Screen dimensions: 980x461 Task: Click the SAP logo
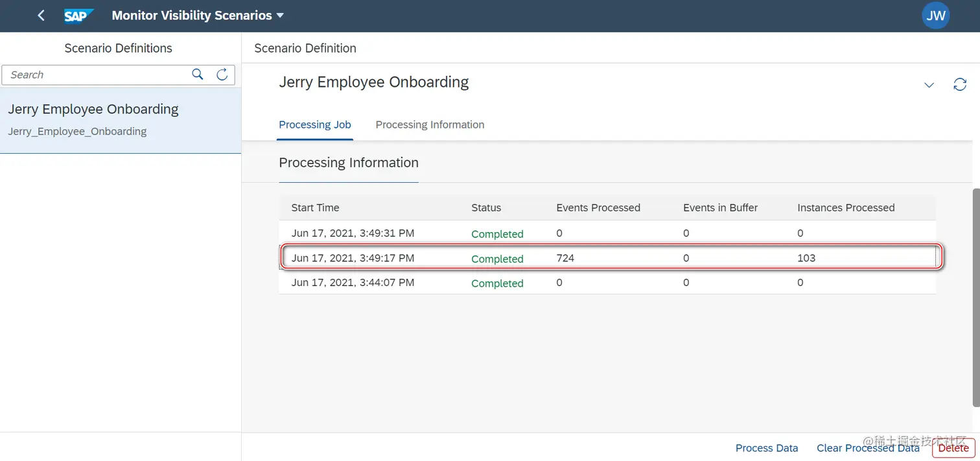[x=78, y=16]
